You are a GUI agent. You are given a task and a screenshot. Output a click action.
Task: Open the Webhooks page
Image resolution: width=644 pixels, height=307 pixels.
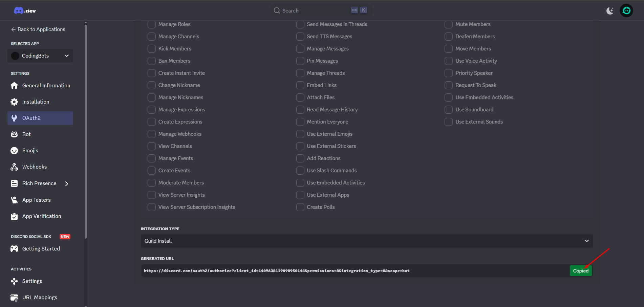pos(40,167)
